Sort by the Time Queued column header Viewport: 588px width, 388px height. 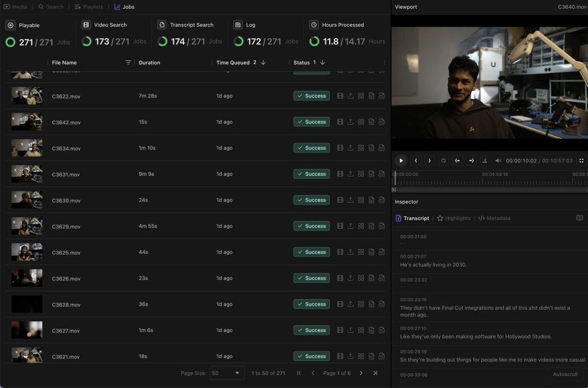coord(233,63)
